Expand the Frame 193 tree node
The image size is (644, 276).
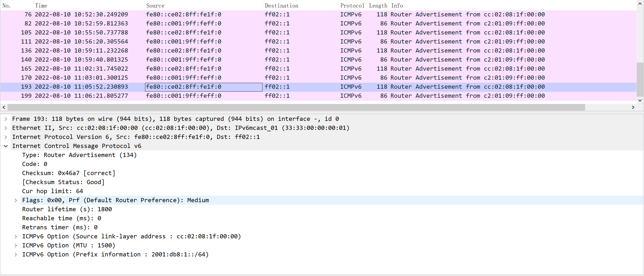(x=6, y=119)
